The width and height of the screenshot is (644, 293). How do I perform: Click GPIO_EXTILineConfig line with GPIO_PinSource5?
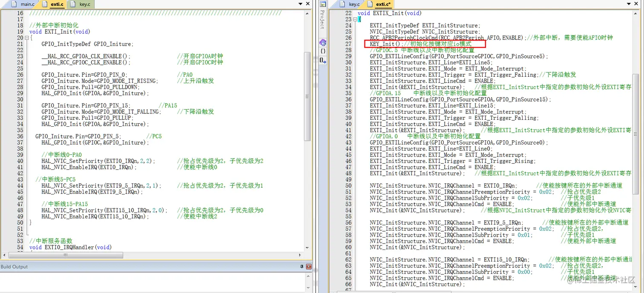[459, 56]
